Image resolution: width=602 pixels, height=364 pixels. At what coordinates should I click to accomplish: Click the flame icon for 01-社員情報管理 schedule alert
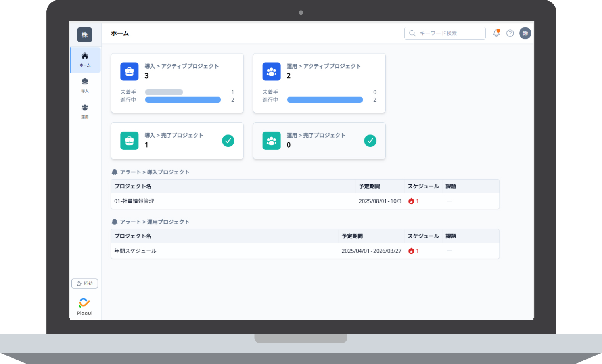click(411, 201)
